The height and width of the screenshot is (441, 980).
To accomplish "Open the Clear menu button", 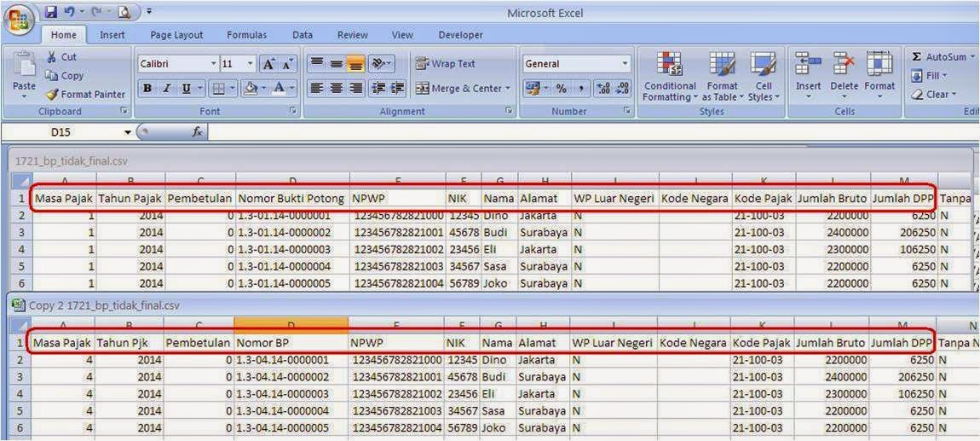I will point(934,95).
